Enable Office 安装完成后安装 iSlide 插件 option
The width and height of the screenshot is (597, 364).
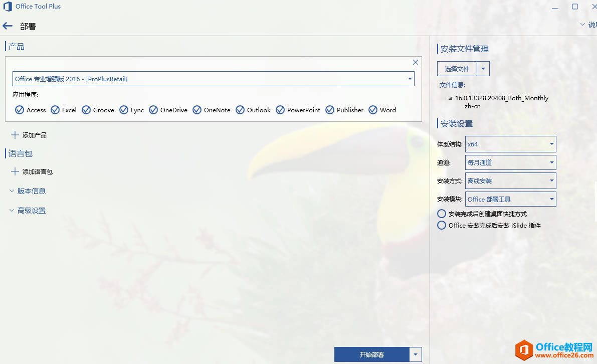442,225
